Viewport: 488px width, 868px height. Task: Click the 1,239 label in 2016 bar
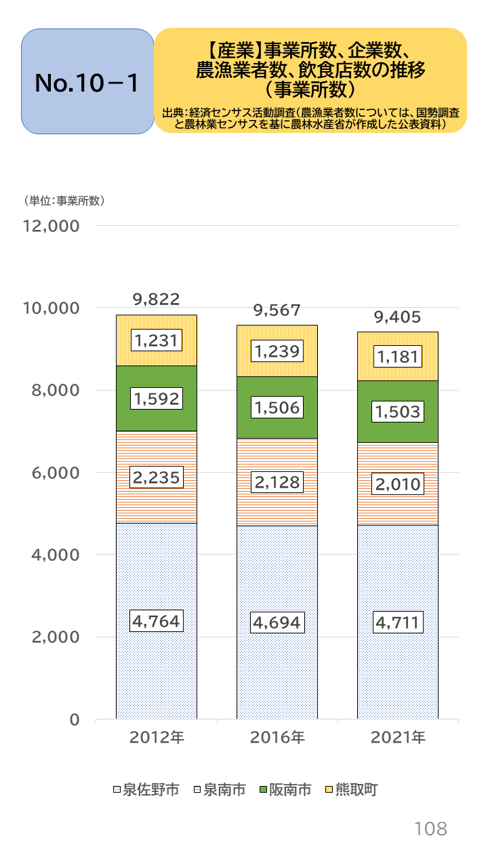pyautogui.click(x=277, y=351)
